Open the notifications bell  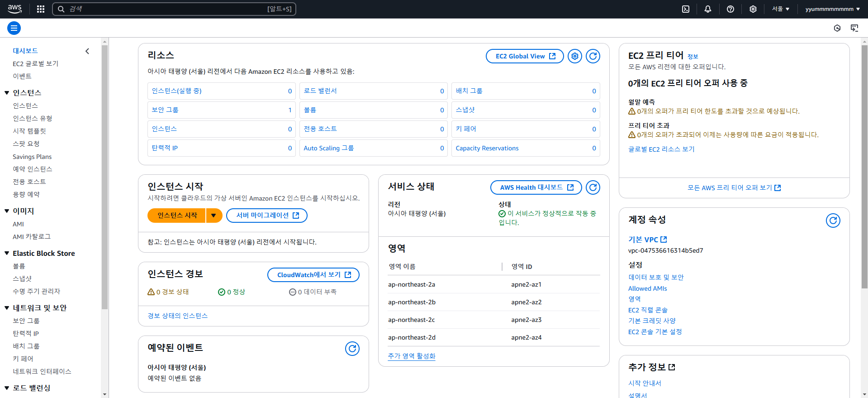[x=708, y=9]
